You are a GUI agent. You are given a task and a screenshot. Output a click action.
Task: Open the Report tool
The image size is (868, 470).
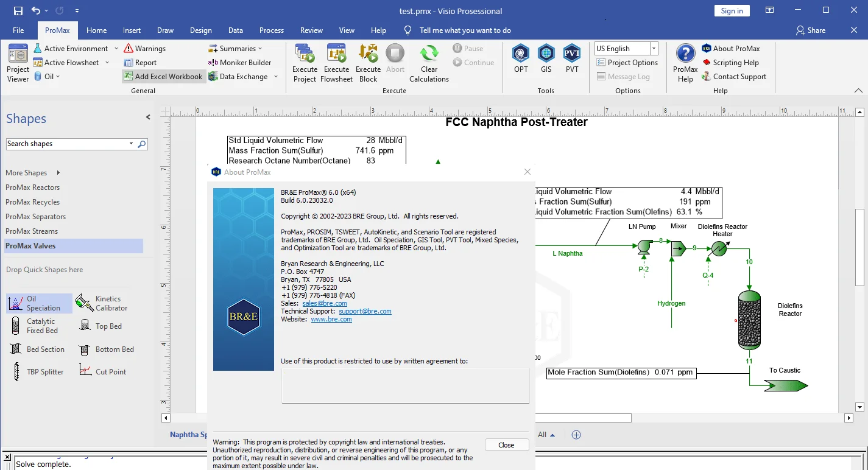pyautogui.click(x=140, y=63)
